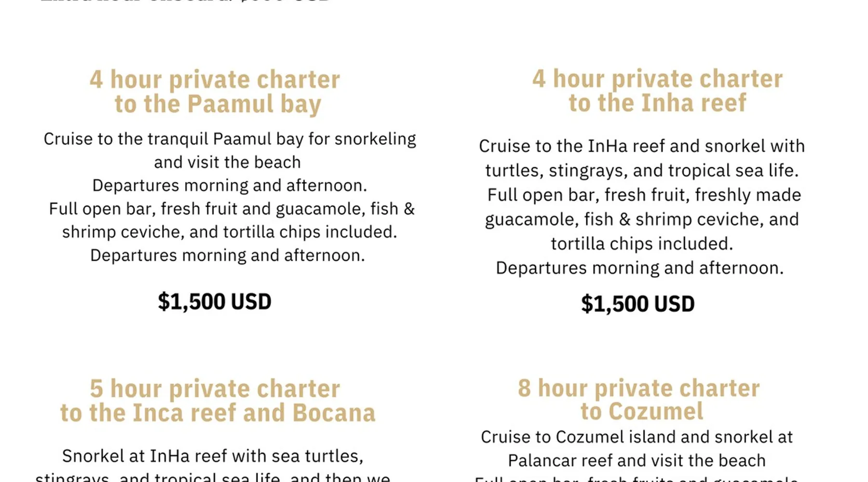868x482 pixels.
Task: Click the Paamul bay charter heading
Action: click(215, 92)
